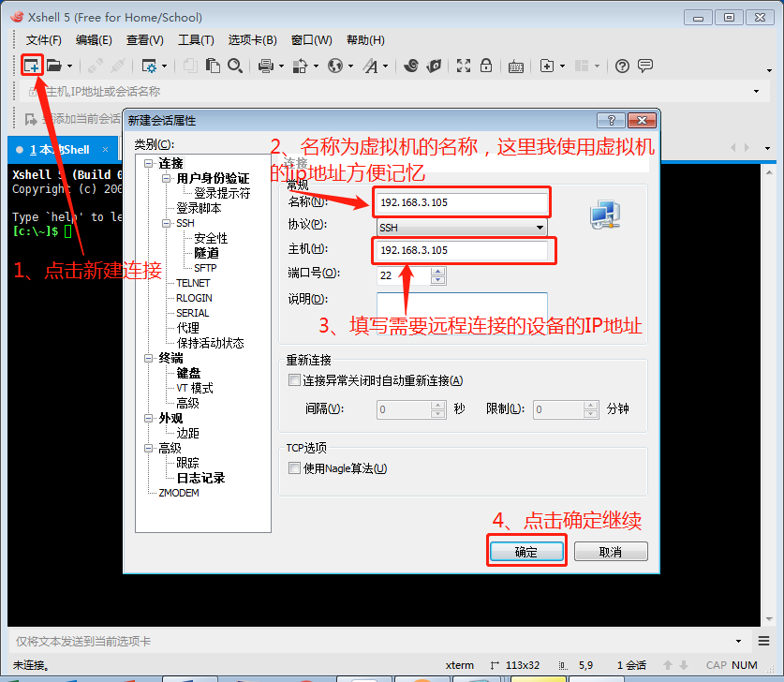The width and height of the screenshot is (784, 682).
Task: Click the Find magnifier toolbar icon
Action: pyautogui.click(x=235, y=66)
